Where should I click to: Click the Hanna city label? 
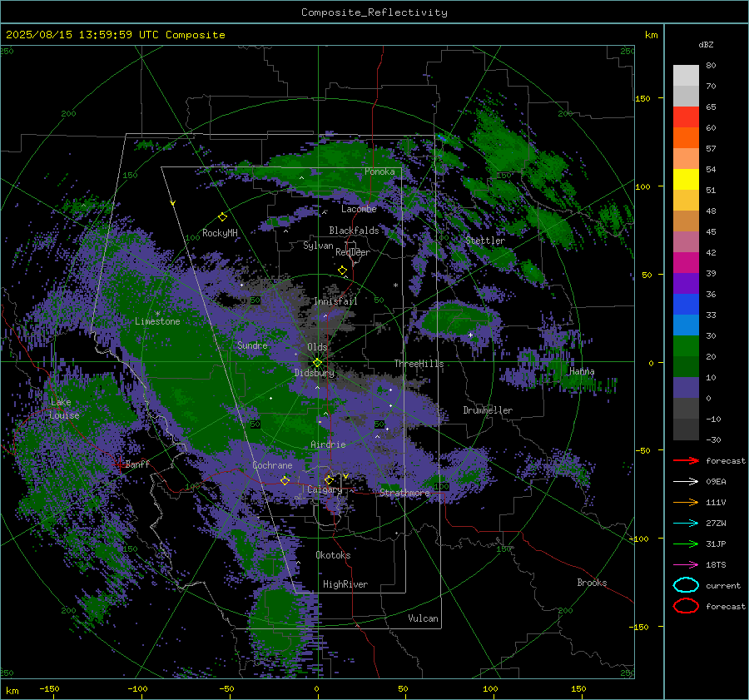coord(582,371)
